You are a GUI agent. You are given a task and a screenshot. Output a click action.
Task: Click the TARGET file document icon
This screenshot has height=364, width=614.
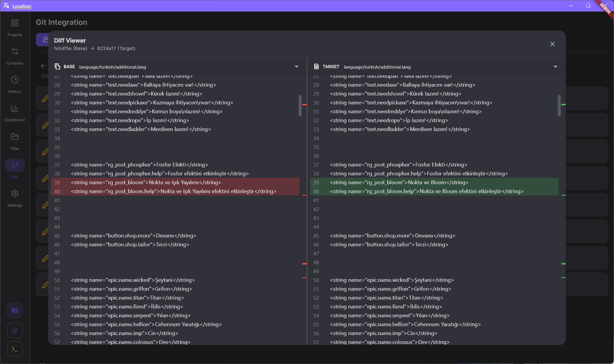(317, 66)
